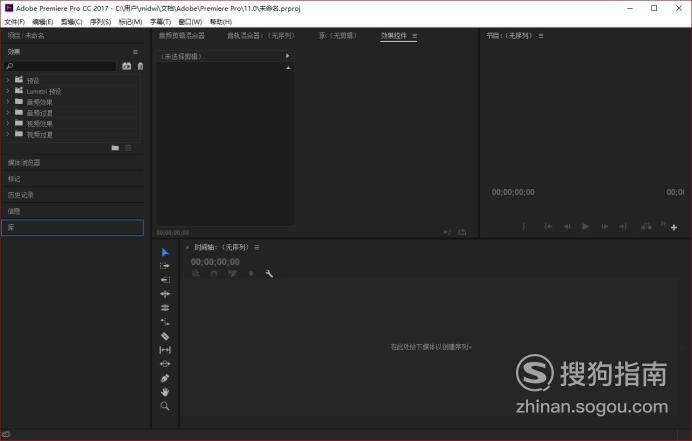This screenshot has height=441, width=692.
Task: Open the 库 libraries panel
Action: point(73,227)
